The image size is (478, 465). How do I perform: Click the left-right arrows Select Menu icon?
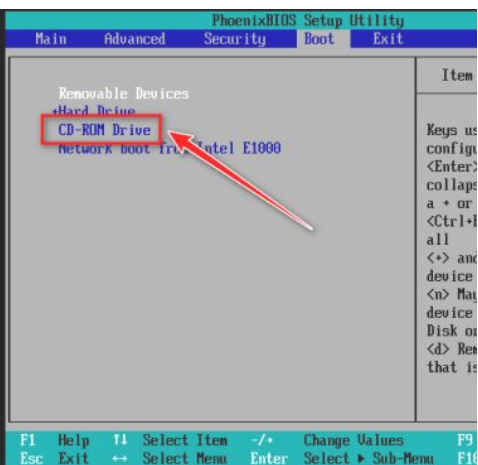coord(120,459)
